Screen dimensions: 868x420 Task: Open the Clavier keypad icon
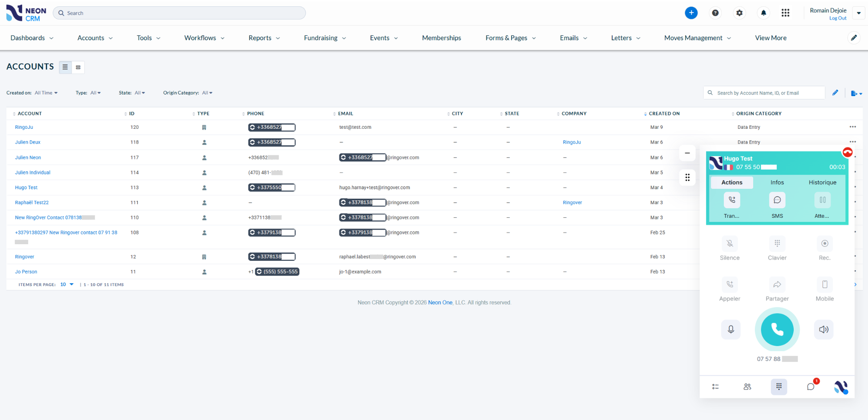(x=777, y=244)
